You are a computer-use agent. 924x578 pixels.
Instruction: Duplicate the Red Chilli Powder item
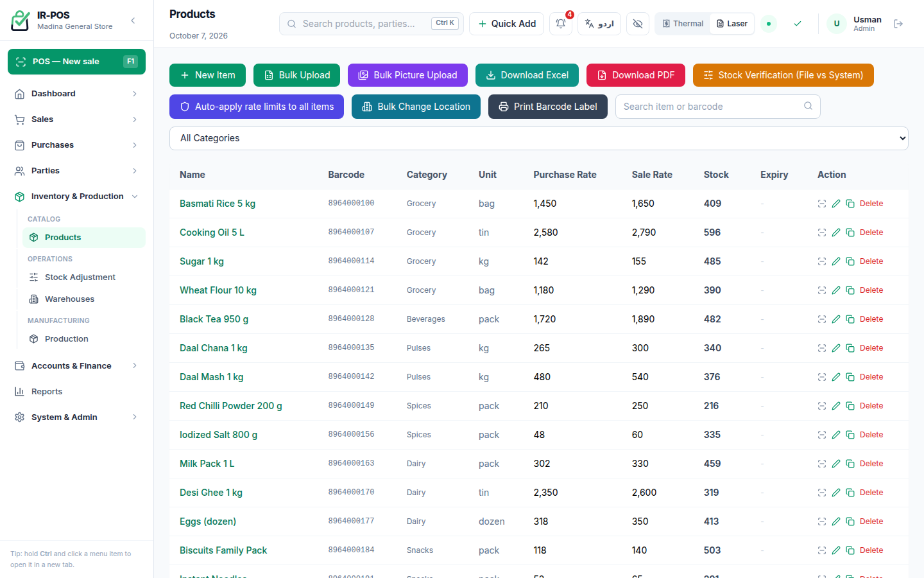850,406
